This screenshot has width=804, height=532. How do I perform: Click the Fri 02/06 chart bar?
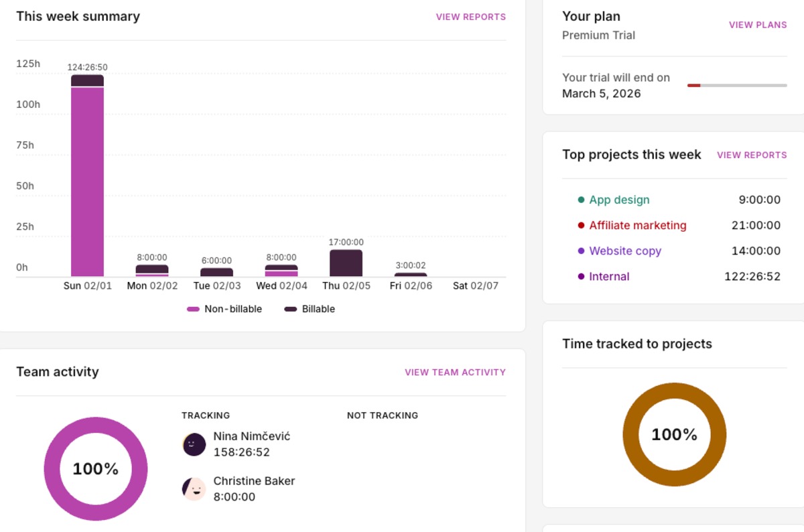[x=410, y=274]
